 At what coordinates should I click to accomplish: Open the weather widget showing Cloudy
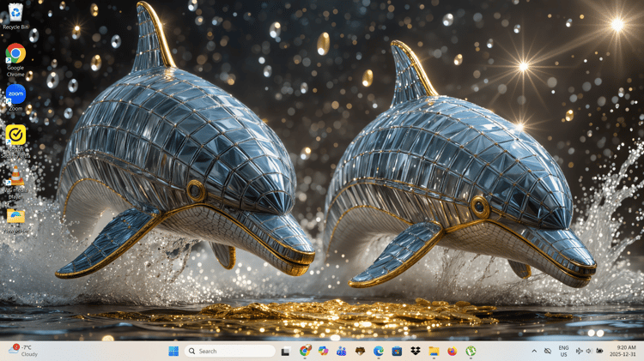click(24, 351)
